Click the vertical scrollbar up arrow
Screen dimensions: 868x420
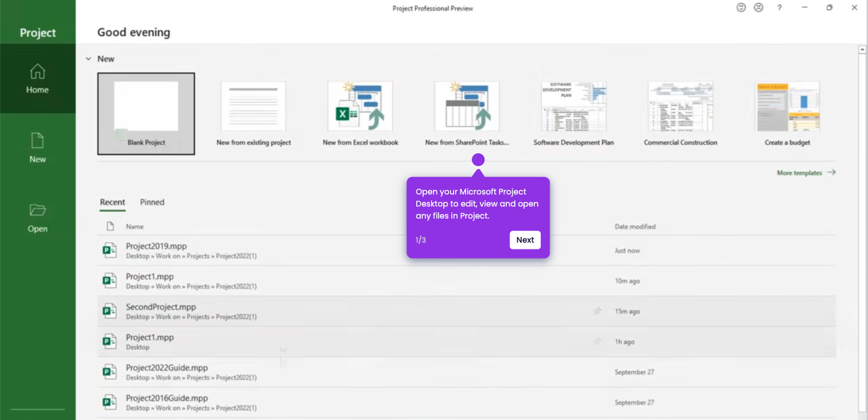862,50
